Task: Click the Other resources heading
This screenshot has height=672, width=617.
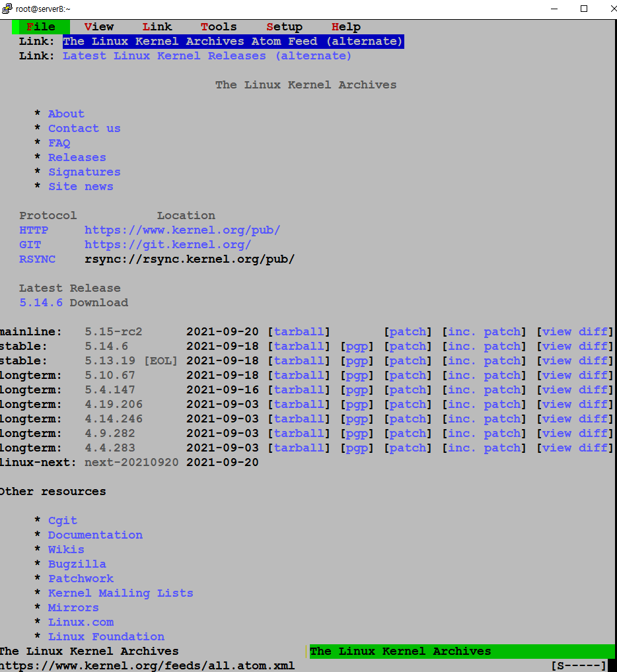Action: (x=52, y=492)
